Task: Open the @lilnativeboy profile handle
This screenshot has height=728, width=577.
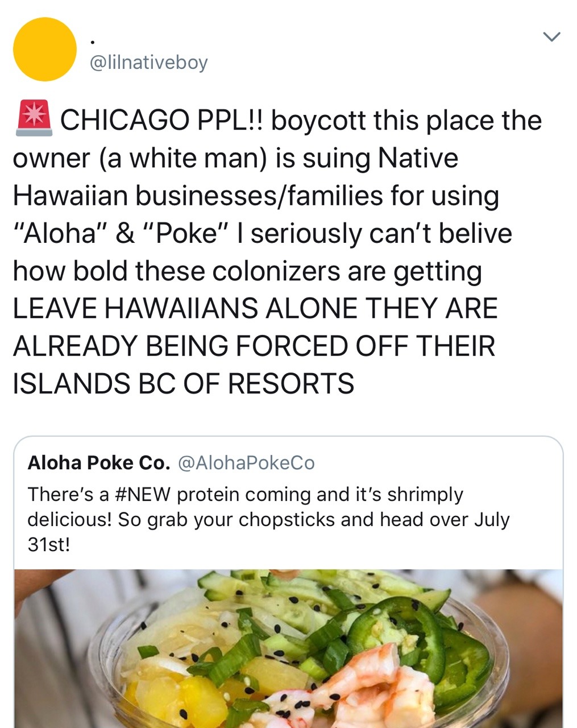Action: 149,62
